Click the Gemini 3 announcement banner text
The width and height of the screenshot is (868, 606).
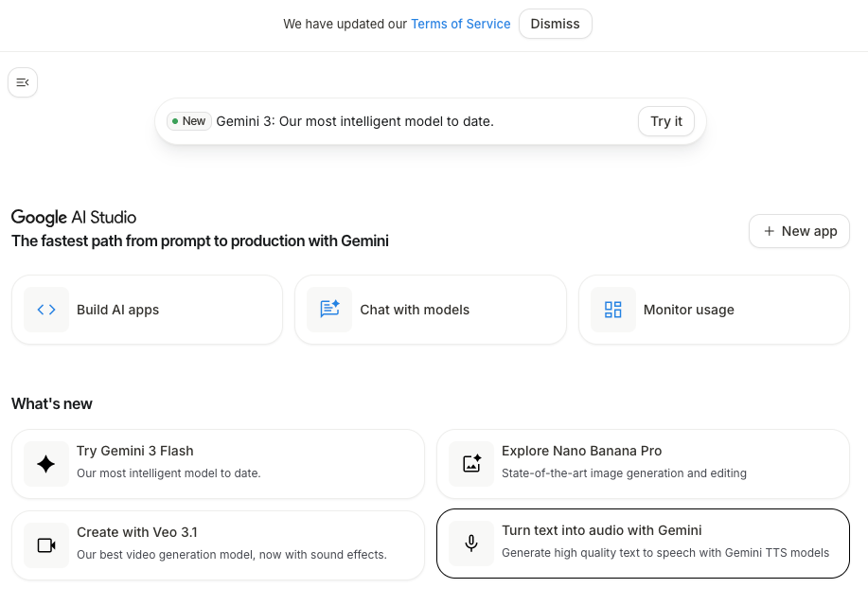click(x=355, y=121)
